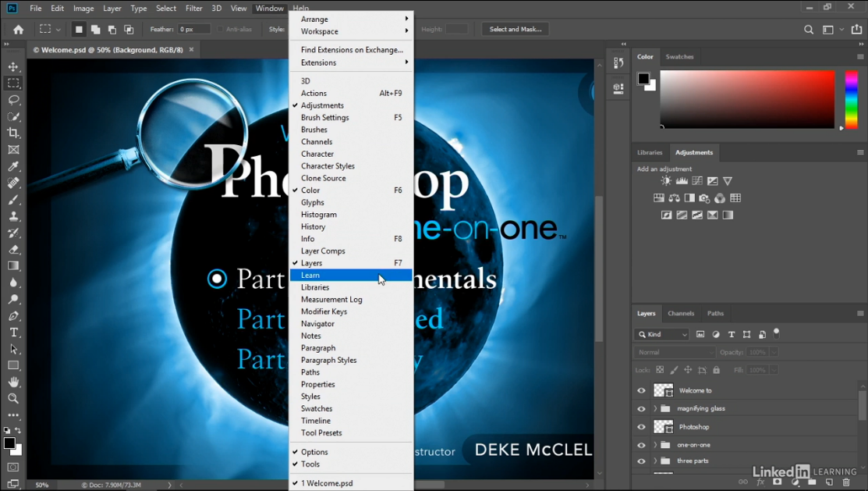
Task: Choose Histogram from the Window menu
Action: click(351, 215)
